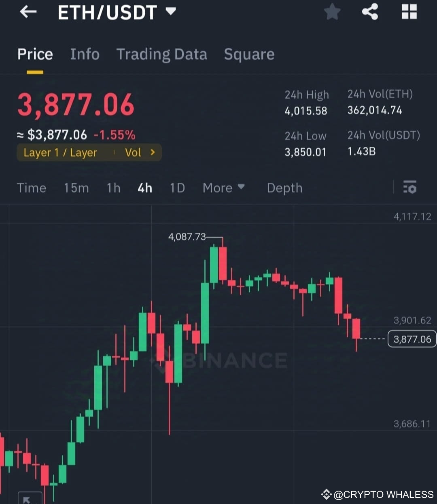This screenshot has height=504, width=437.
Task: Expand the Layer 1 / Layer Vol tag
Action: [89, 152]
